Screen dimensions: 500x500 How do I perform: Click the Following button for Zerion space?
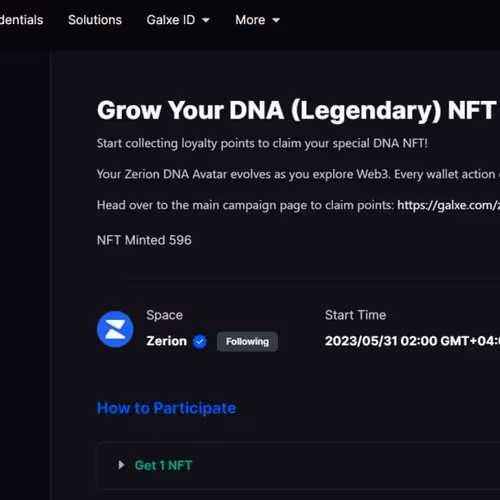tap(247, 341)
